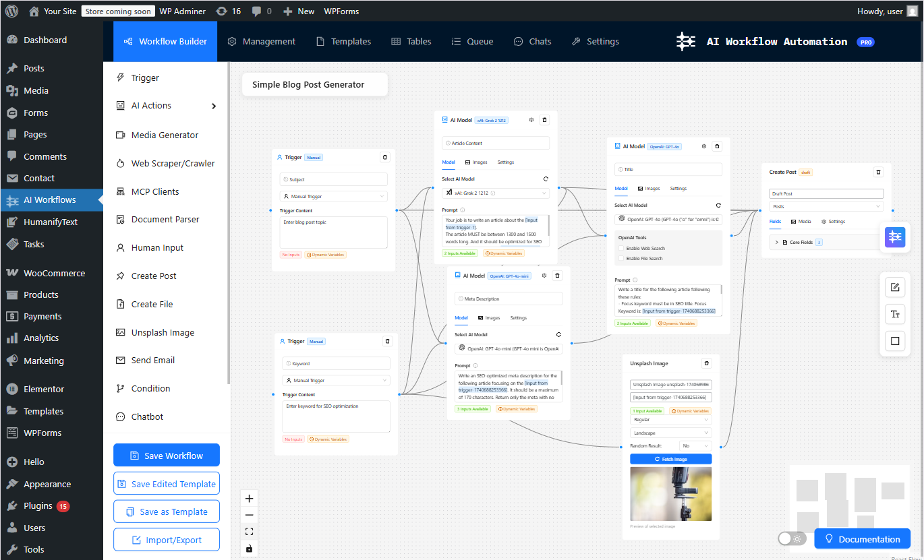Screen dimensions: 924x560
Task: Refresh the model list in Article Content node
Action: tap(546, 179)
